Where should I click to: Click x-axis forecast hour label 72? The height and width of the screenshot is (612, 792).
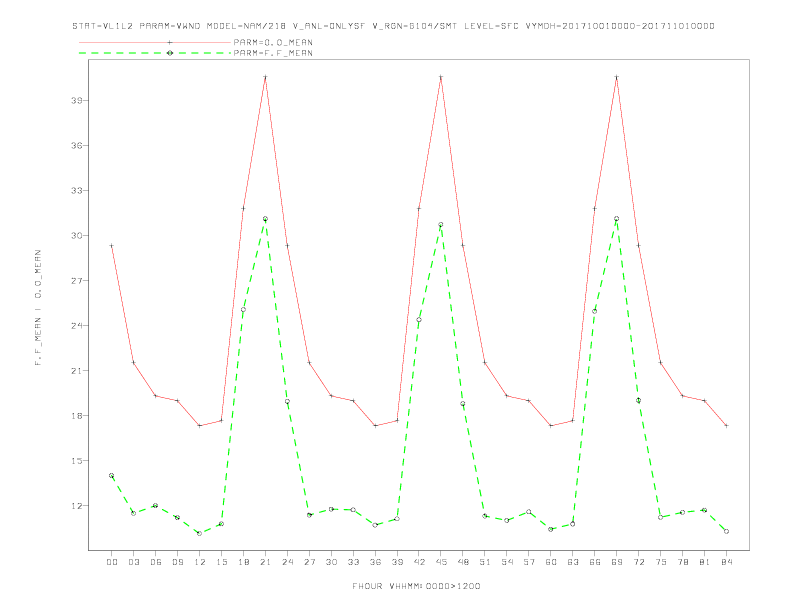click(639, 562)
